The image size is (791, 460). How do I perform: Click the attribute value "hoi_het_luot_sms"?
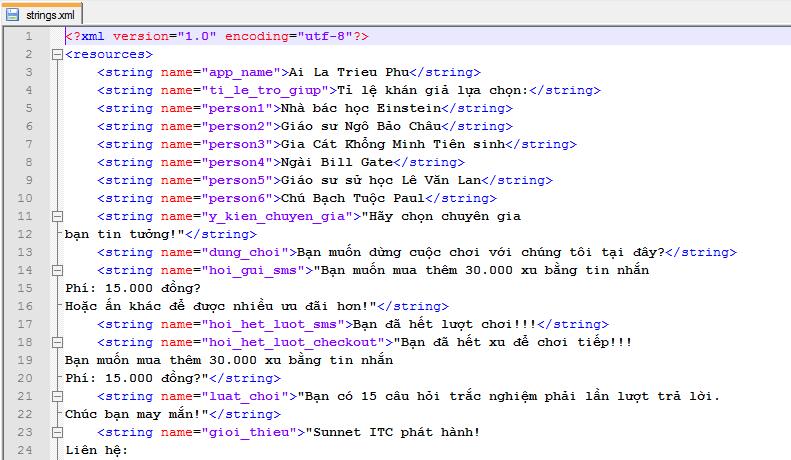273,324
